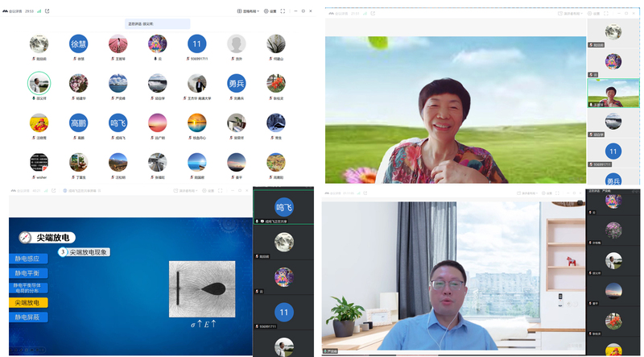Enter full screen in man's video window

coord(557,193)
